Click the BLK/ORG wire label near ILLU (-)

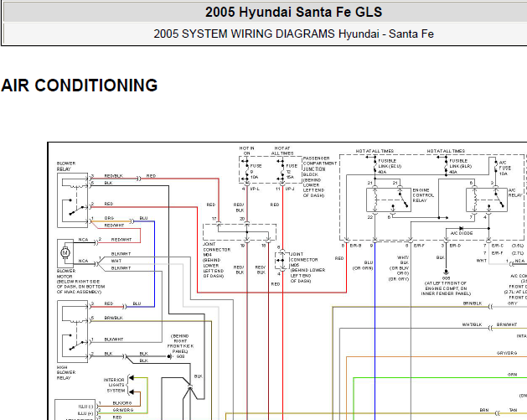click(122, 403)
